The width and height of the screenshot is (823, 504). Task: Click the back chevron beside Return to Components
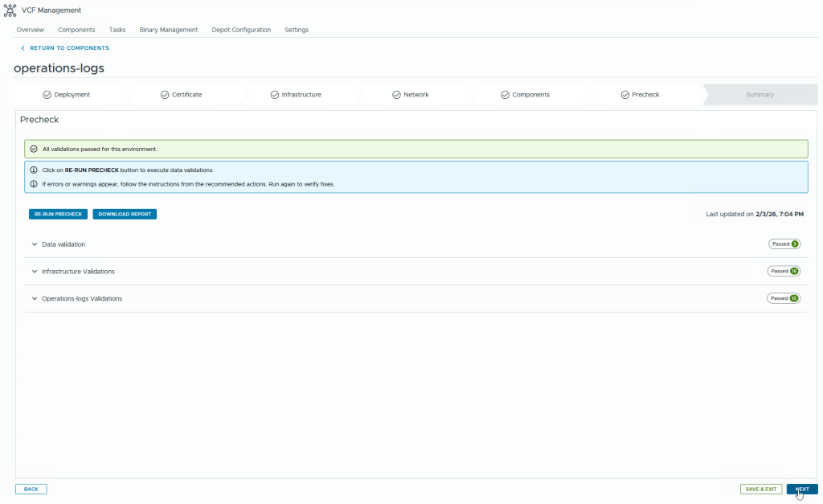click(x=23, y=48)
